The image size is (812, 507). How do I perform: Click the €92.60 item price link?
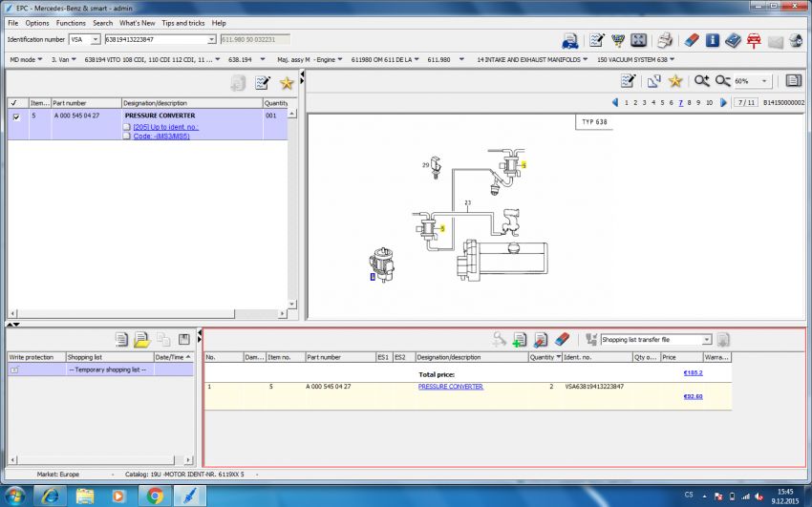point(693,396)
